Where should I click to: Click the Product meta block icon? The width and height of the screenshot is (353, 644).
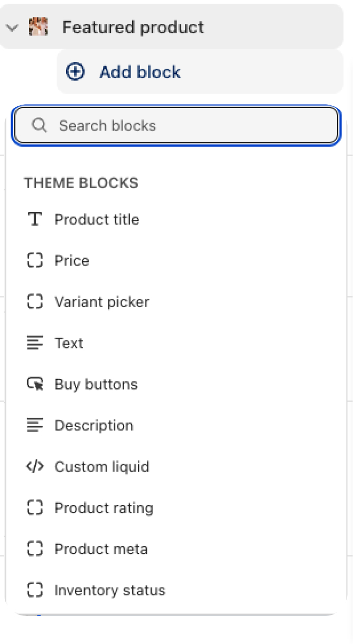click(35, 549)
